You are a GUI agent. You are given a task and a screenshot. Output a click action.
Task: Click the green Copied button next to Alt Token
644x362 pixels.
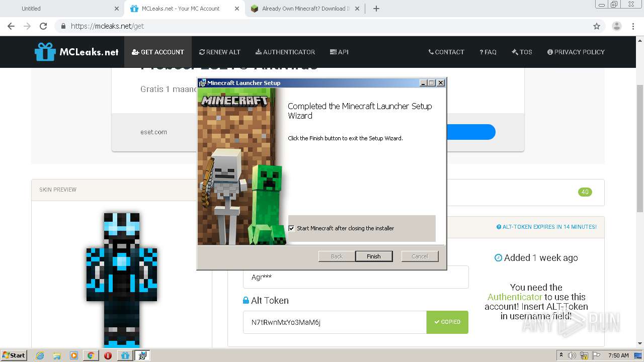coord(447,322)
